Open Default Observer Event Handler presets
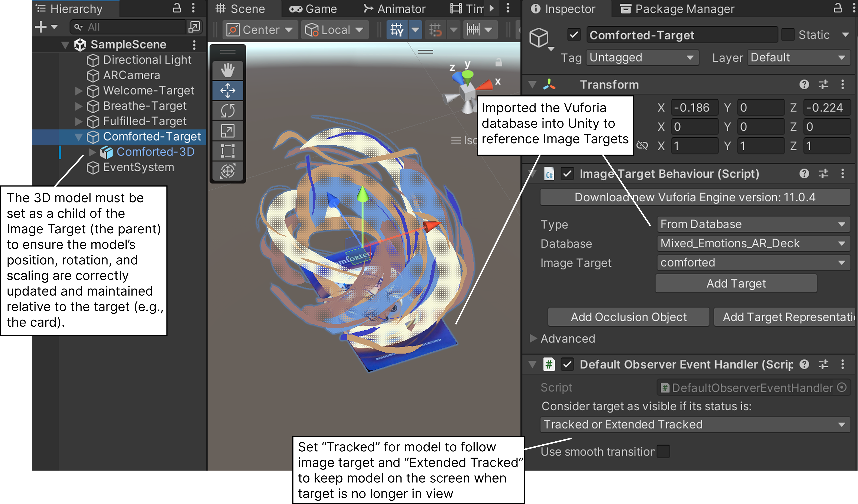Screen dimensions: 858x504 coord(823,364)
